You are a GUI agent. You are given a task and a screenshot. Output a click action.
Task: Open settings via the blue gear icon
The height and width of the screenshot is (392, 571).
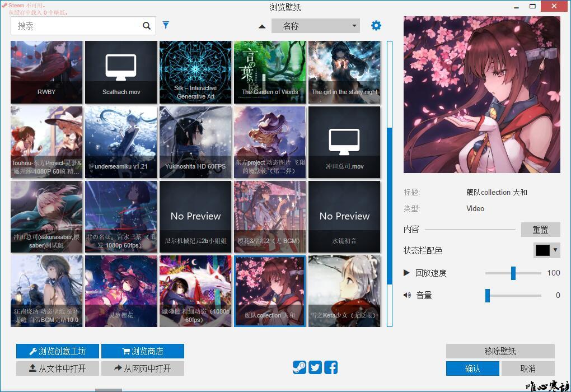tap(376, 26)
